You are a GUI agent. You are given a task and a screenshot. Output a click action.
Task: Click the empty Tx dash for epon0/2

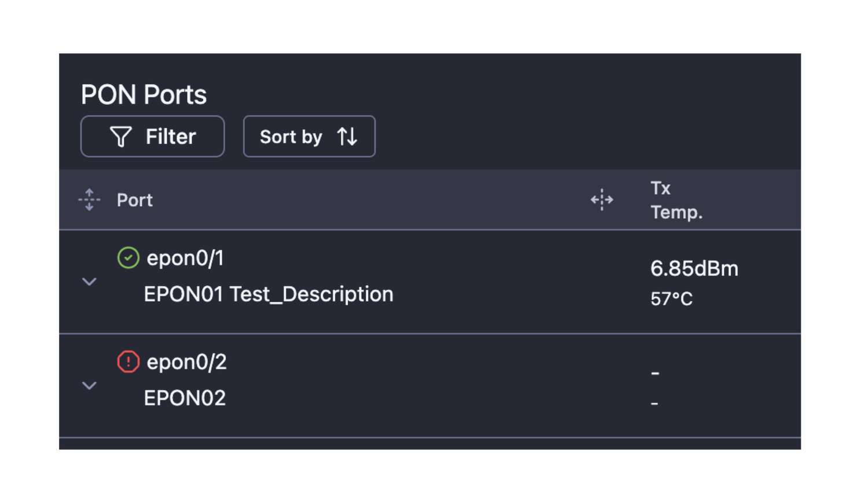(x=655, y=374)
